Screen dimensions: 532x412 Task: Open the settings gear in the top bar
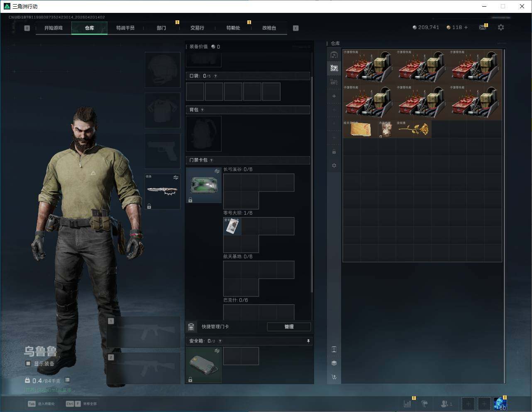(501, 27)
